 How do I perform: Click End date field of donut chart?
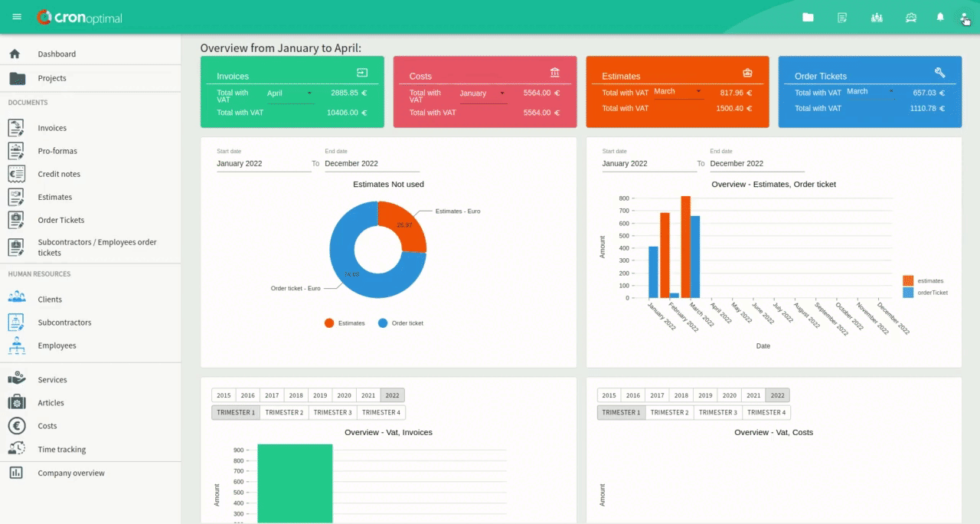pos(371,163)
